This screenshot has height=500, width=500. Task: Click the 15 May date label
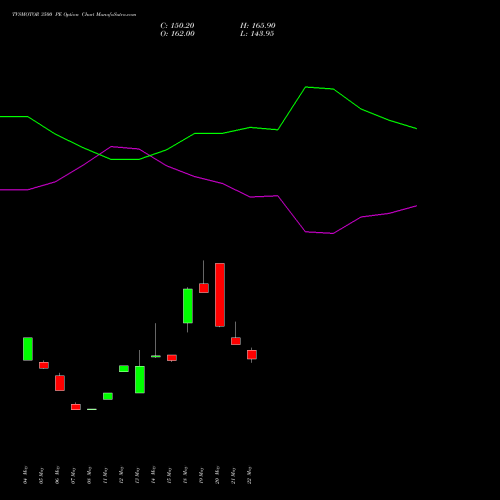coord(170,475)
